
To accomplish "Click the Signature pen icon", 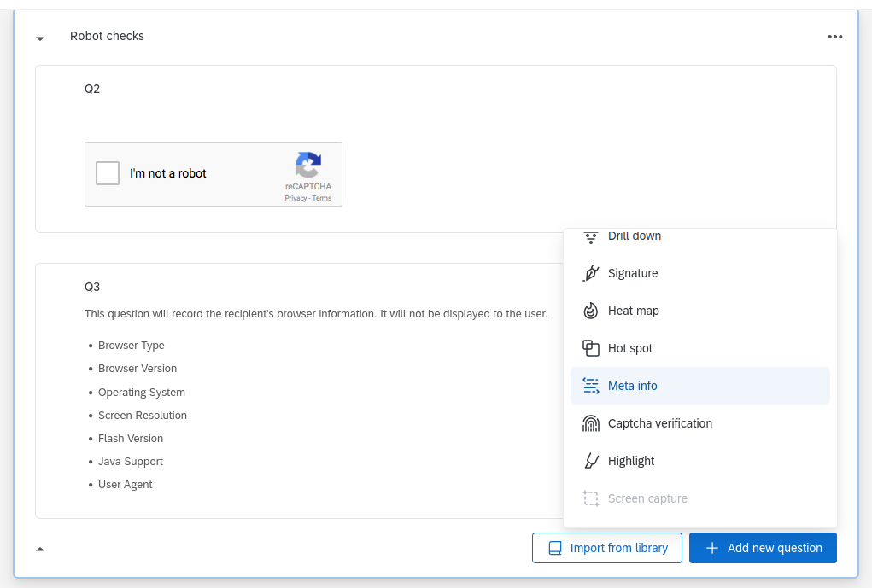I will [590, 273].
